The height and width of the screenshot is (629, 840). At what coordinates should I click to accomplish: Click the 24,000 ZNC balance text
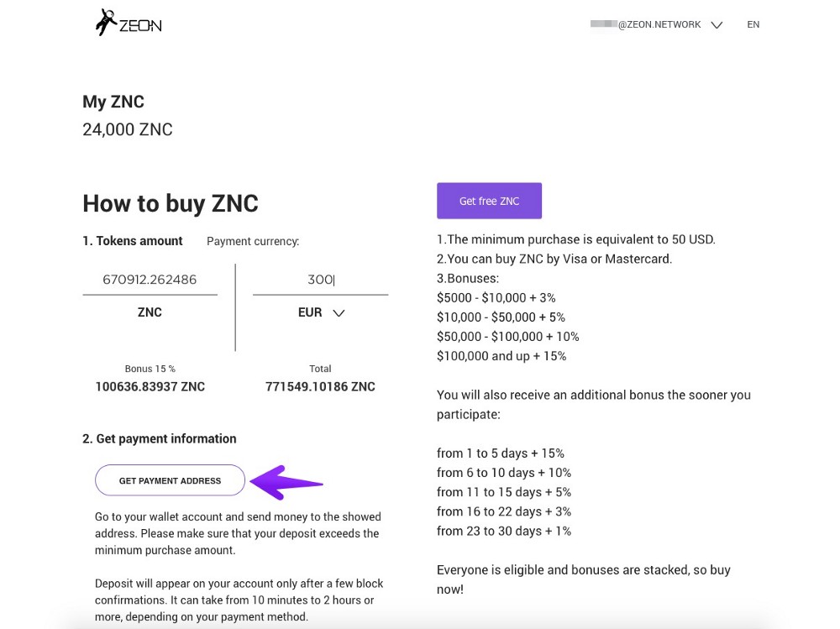[x=128, y=129]
